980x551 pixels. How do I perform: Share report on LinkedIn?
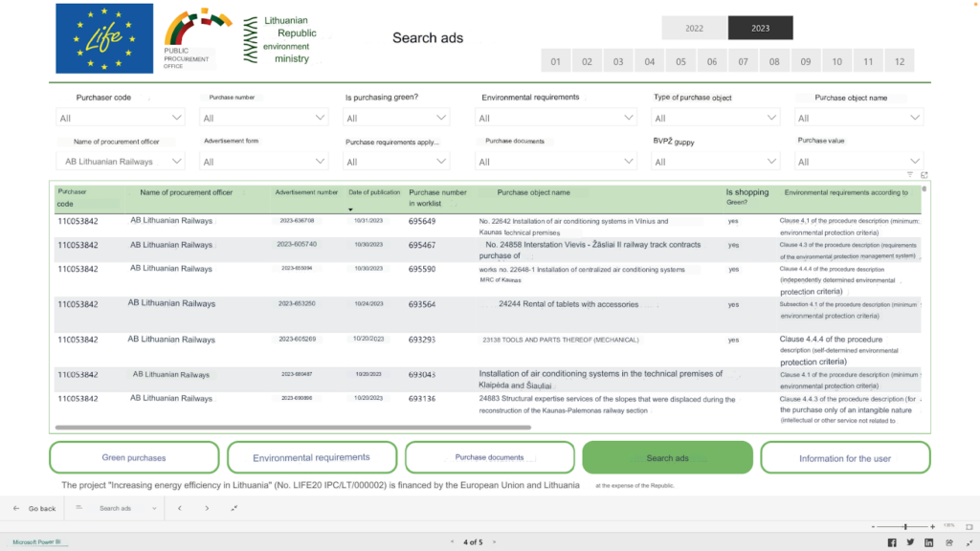tap(927, 542)
